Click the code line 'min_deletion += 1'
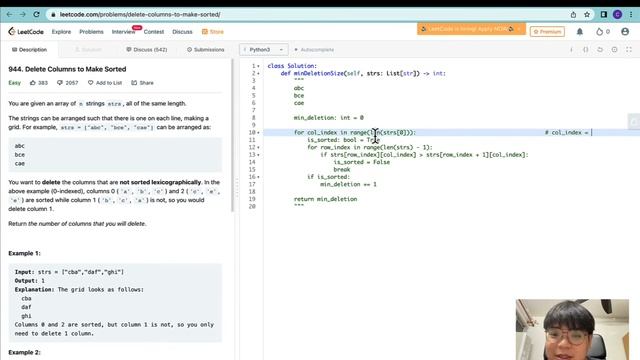The height and width of the screenshot is (360, 640). tap(349, 184)
